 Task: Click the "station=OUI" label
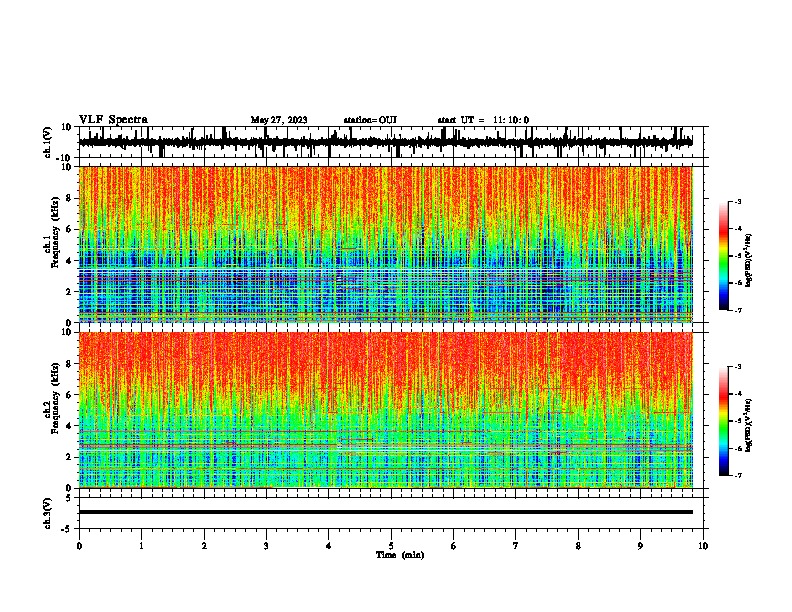370,120
